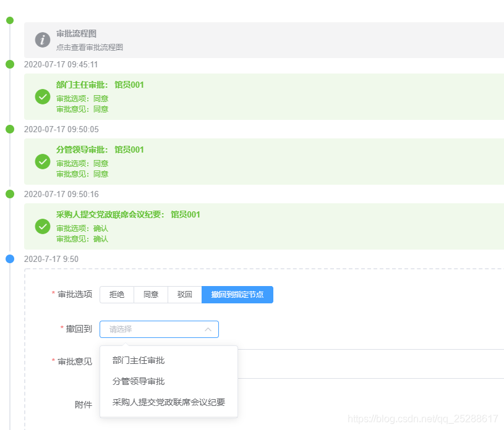The width and height of the screenshot is (504, 430).
Task: Click timestamp 2020-07-17 09:45:11
Action: (x=61, y=64)
